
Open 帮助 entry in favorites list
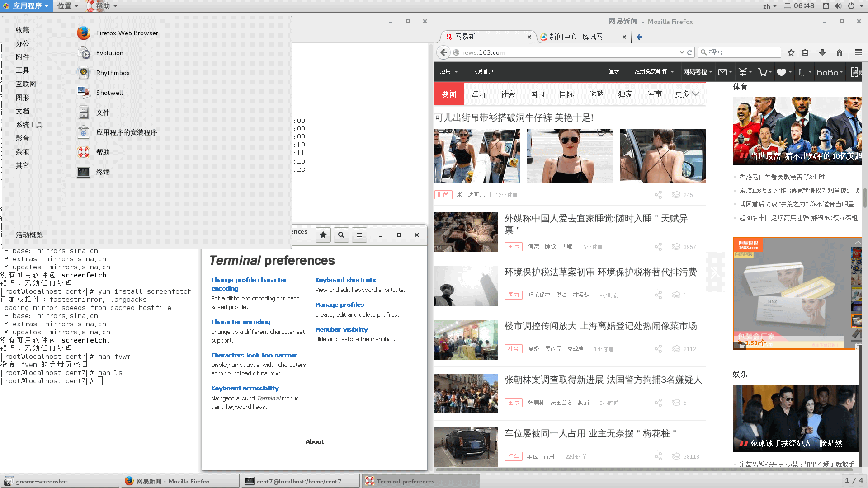pyautogui.click(x=93, y=152)
